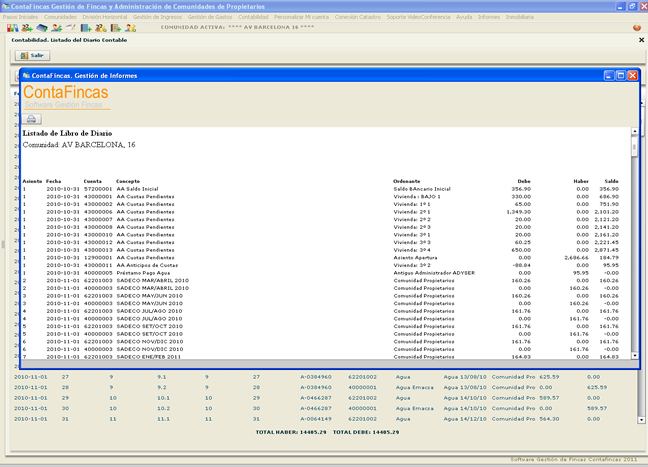The width and height of the screenshot is (648, 467).
Task: Open the Contabilidad menu
Action: 253,17
